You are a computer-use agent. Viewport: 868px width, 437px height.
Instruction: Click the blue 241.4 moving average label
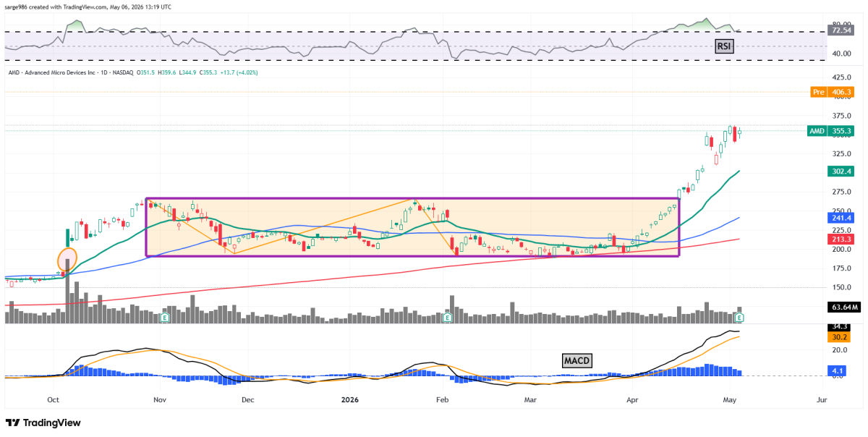click(x=841, y=217)
